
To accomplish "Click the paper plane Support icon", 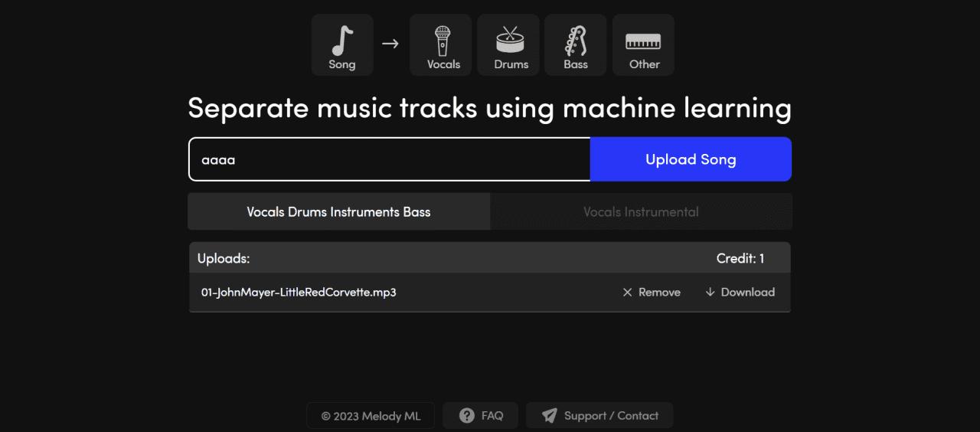I will pos(549,416).
